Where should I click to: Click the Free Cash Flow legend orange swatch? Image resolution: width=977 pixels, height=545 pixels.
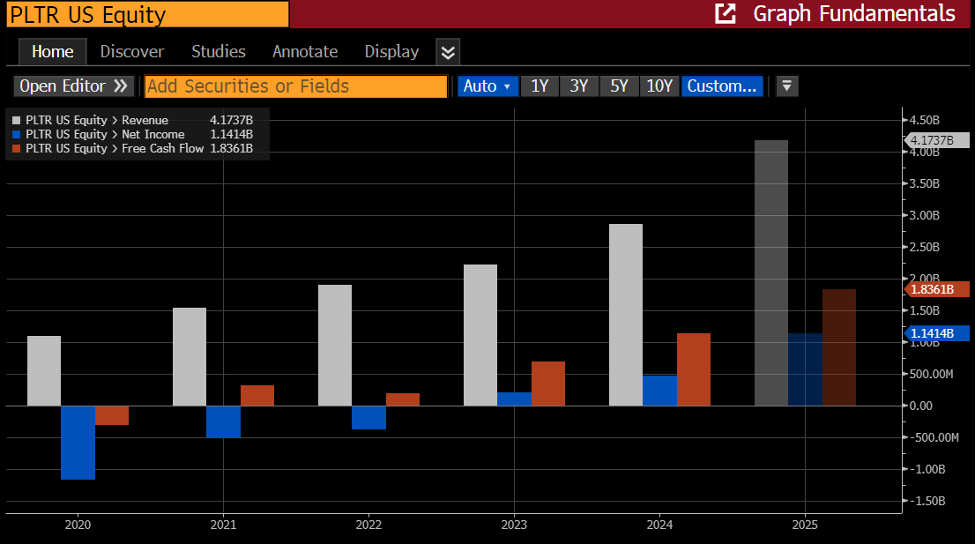pyautogui.click(x=16, y=149)
